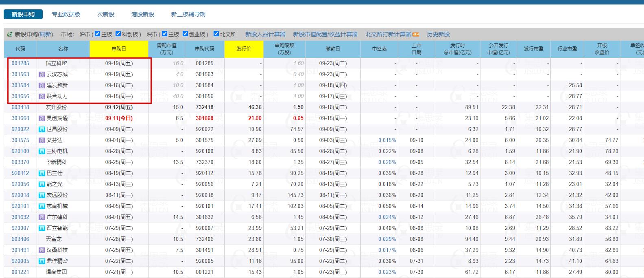
Task: Click the 京 badge beside 三协电机
Action: coord(41,151)
